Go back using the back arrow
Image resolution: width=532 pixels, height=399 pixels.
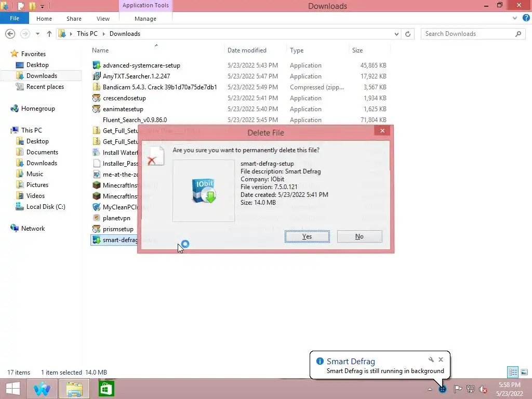coord(10,34)
